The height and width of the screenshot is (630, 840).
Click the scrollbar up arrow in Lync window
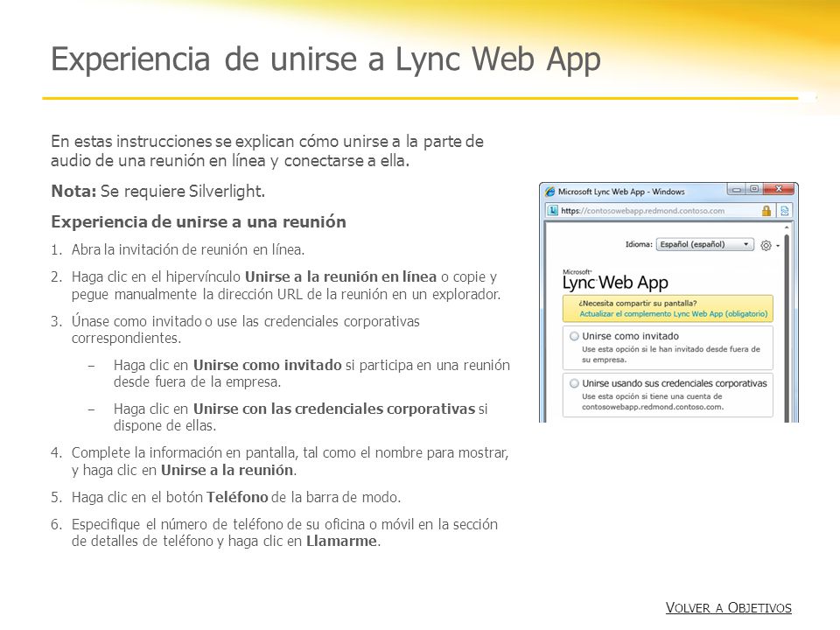click(x=787, y=227)
